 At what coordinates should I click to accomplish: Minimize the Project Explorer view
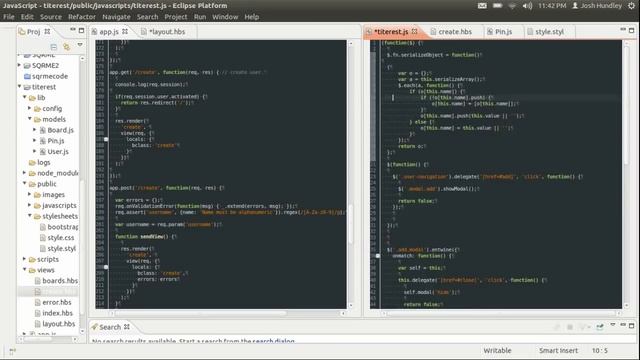click(73, 30)
